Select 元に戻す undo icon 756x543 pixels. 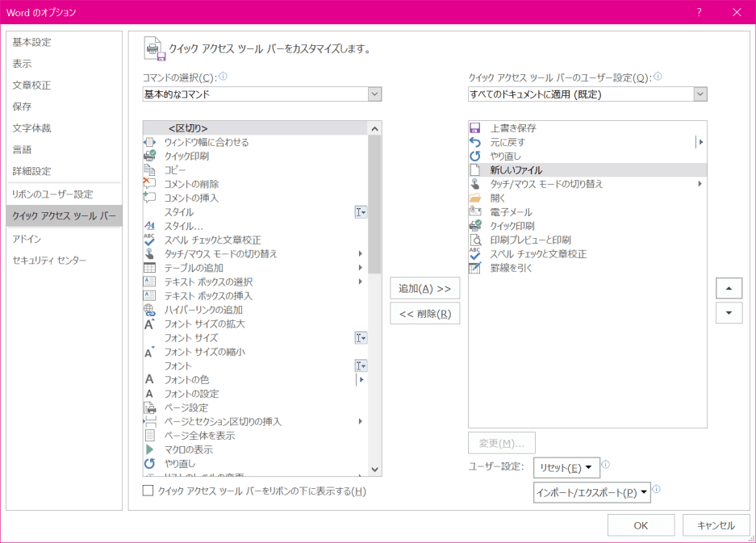click(x=475, y=142)
